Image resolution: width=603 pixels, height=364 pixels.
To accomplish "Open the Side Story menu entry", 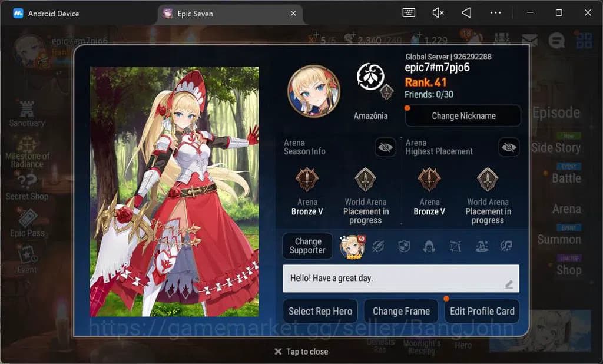I will pyautogui.click(x=556, y=147).
